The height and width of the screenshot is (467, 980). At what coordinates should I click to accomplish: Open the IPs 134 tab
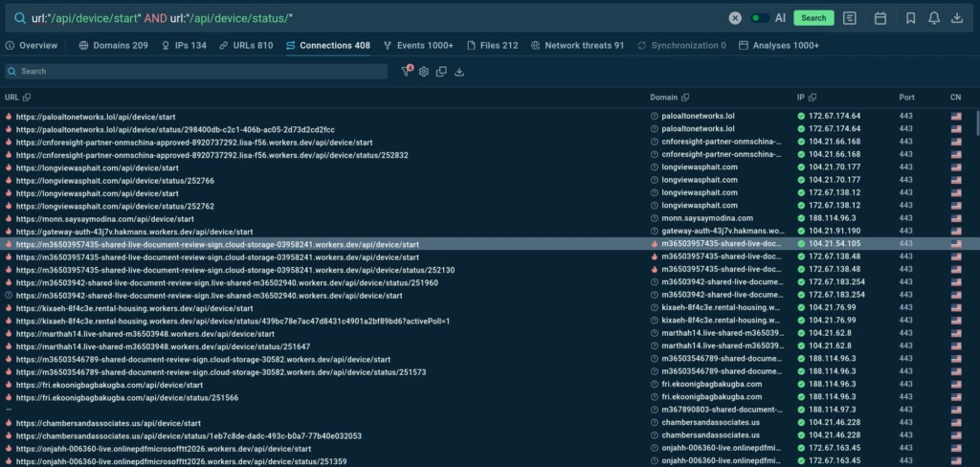pyautogui.click(x=184, y=46)
